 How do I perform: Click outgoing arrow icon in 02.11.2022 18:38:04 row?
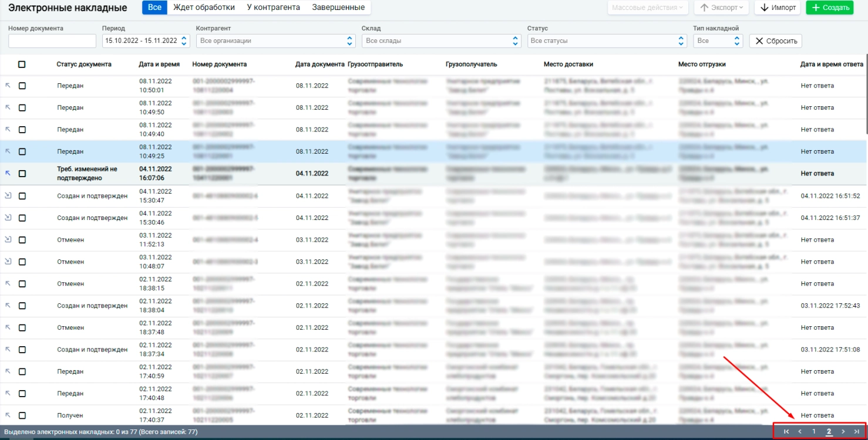pos(8,306)
